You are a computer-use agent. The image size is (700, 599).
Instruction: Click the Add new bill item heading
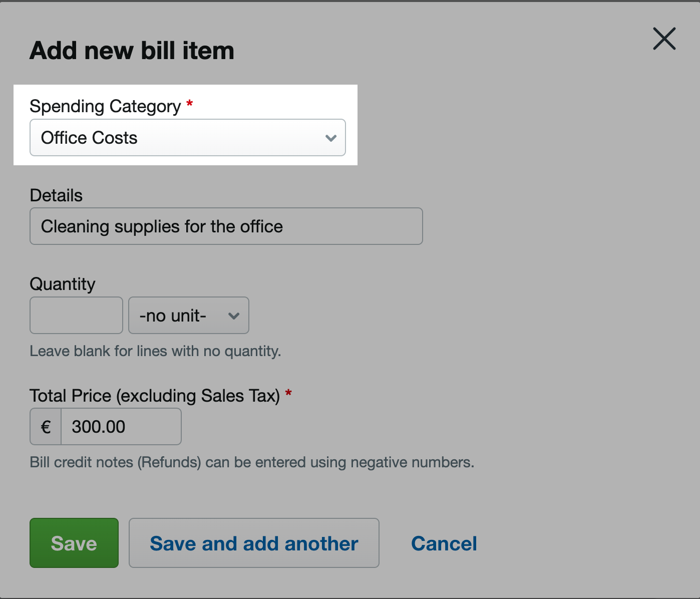click(x=132, y=51)
